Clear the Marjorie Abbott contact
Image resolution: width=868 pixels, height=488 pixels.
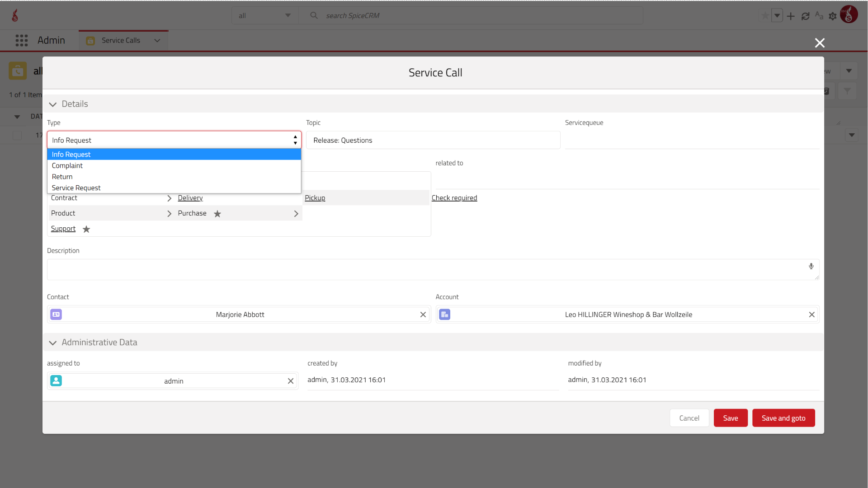click(423, 314)
